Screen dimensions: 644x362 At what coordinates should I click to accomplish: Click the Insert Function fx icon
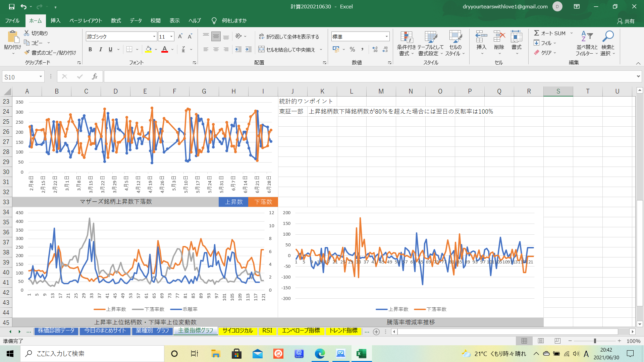(95, 77)
